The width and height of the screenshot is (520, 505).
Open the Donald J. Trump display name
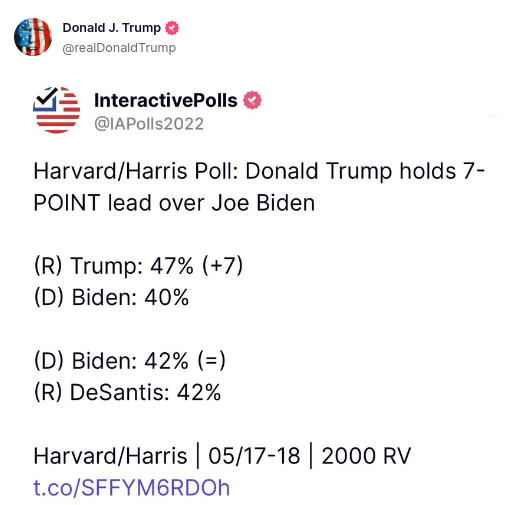pos(112,28)
